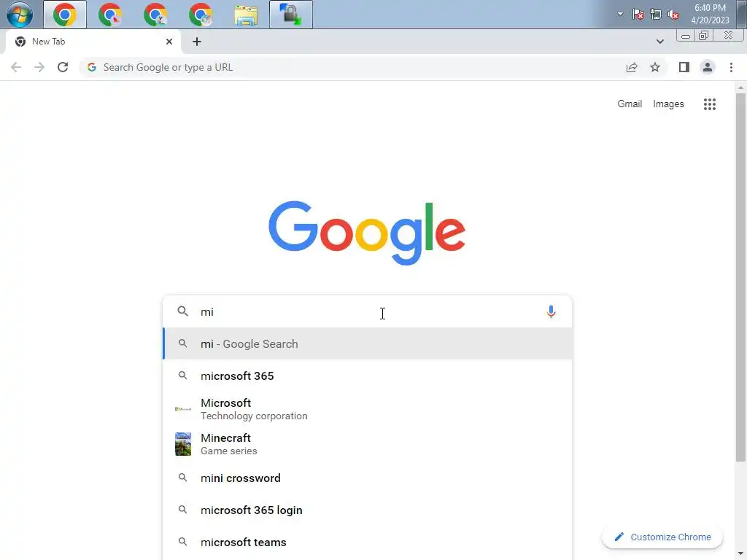This screenshot has height=560, width=747.
Task: Expand the tab search dropdown chevron
Action: (x=659, y=42)
